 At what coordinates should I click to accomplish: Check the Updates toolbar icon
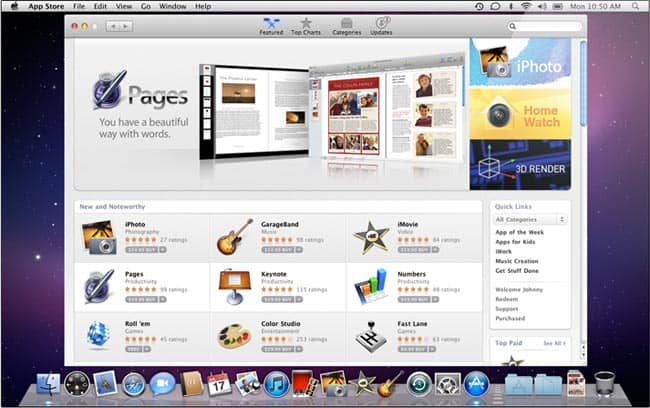coord(382,24)
